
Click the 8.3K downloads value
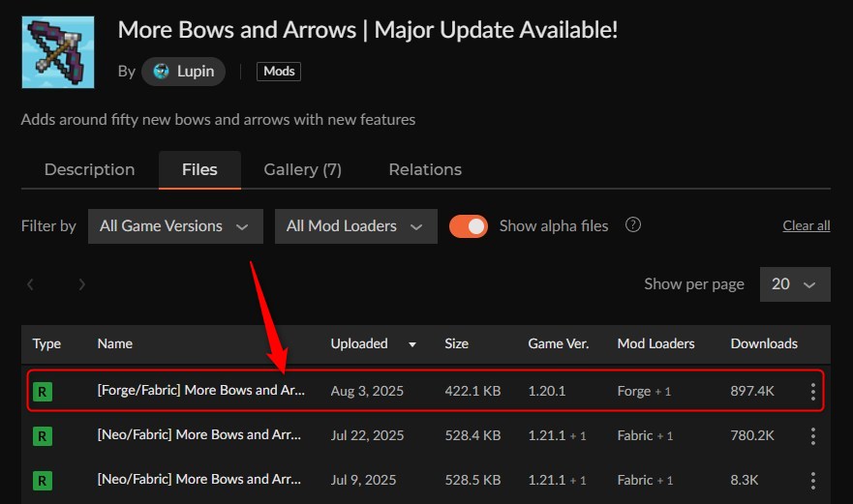click(745, 480)
